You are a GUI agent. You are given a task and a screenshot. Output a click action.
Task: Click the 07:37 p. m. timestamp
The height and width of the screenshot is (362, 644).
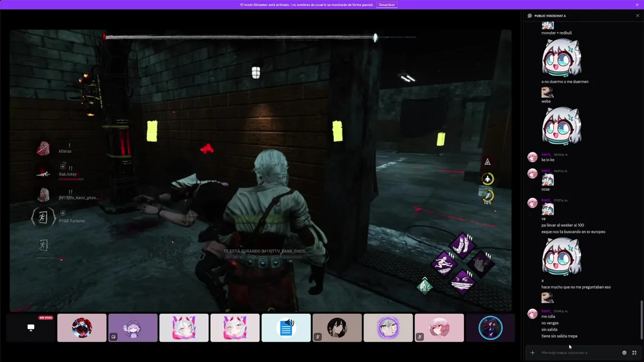561,200
